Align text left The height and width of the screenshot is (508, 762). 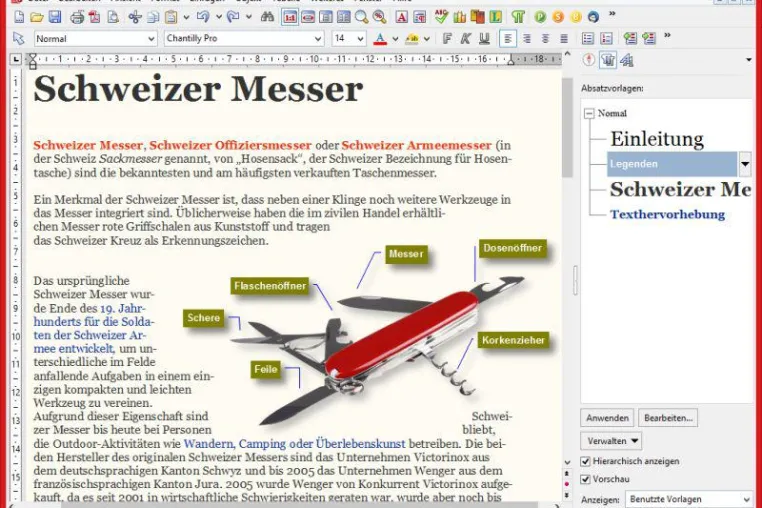tap(508, 38)
